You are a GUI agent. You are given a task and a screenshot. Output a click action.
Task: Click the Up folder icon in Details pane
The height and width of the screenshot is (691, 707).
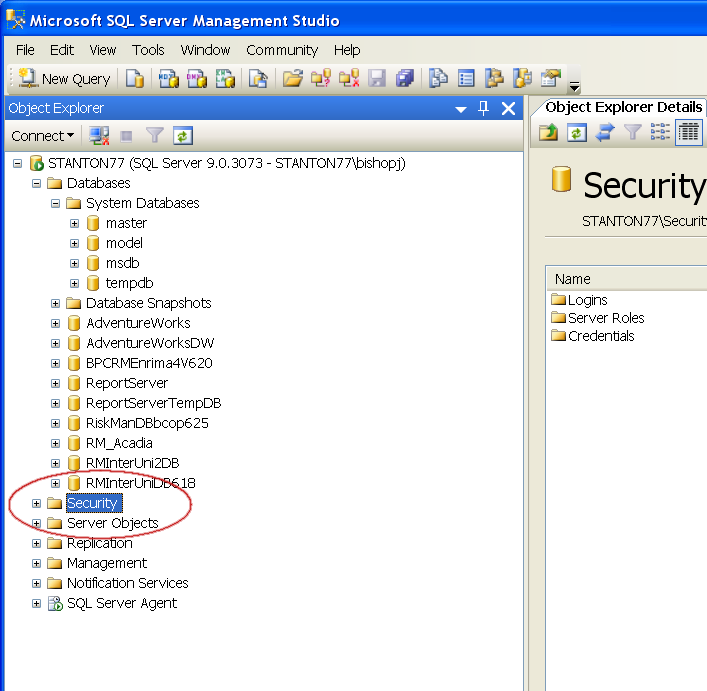(x=548, y=133)
